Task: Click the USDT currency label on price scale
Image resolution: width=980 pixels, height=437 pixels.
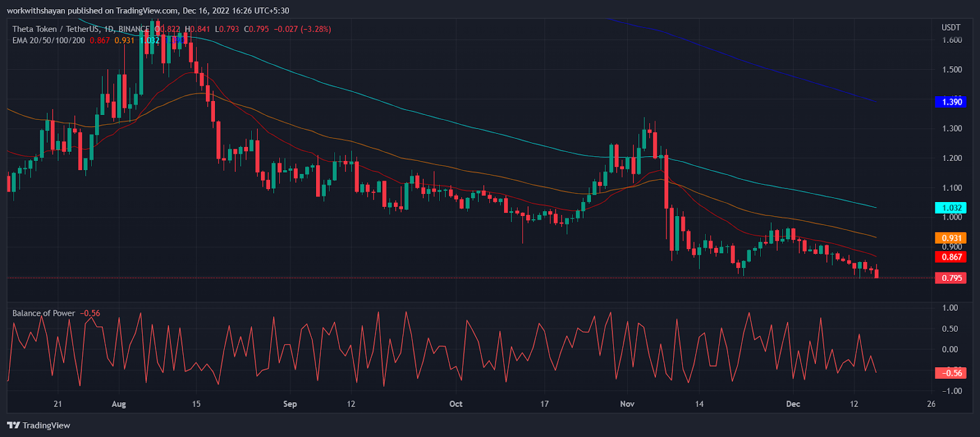Action: pos(951,28)
